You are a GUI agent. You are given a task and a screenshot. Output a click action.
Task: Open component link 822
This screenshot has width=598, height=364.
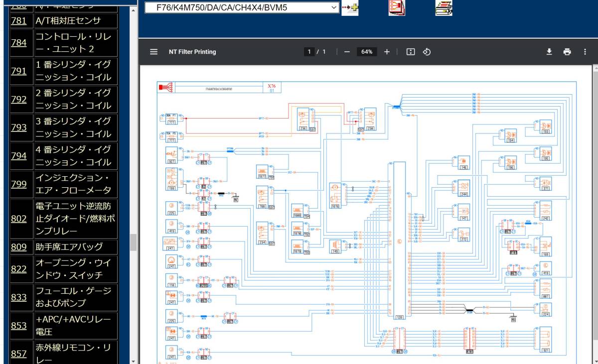coord(19,269)
